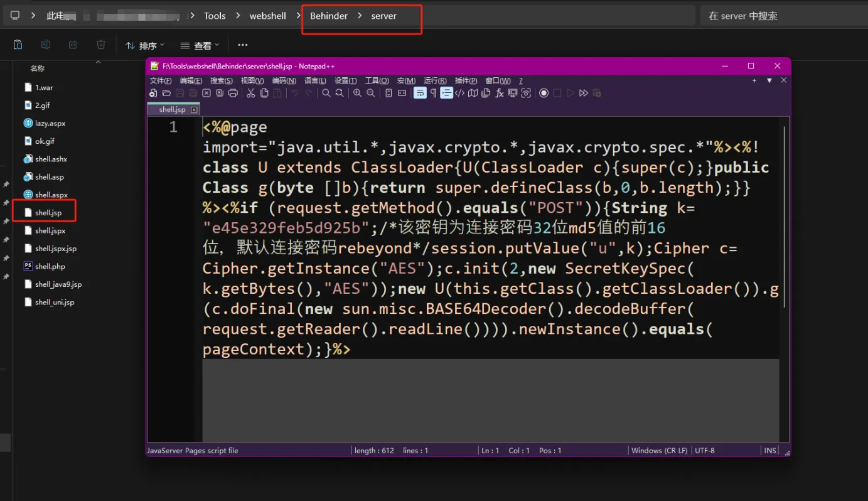Click the Close All documents toolbar icon
The width and height of the screenshot is (868, 501).
pos(219,93)
